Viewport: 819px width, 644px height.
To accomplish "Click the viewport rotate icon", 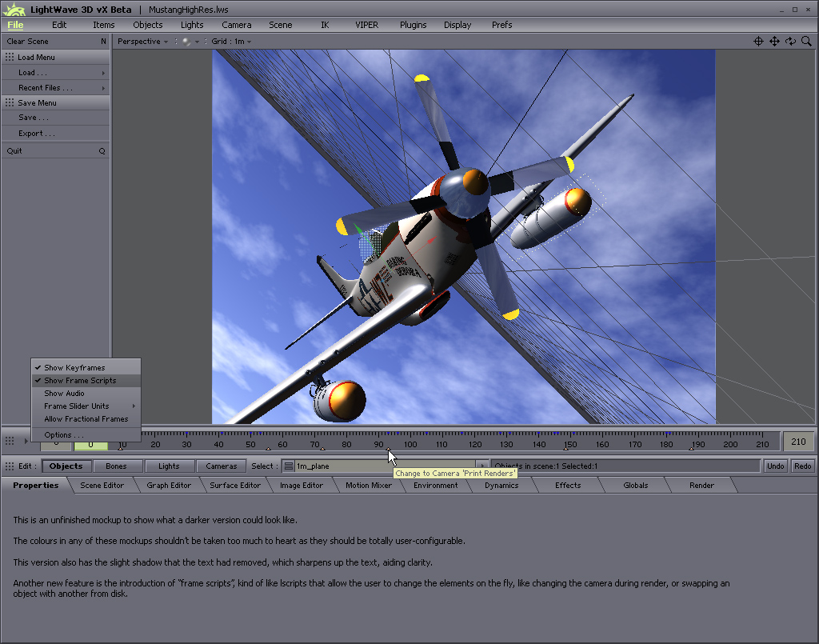I will (x=790, y=42).
